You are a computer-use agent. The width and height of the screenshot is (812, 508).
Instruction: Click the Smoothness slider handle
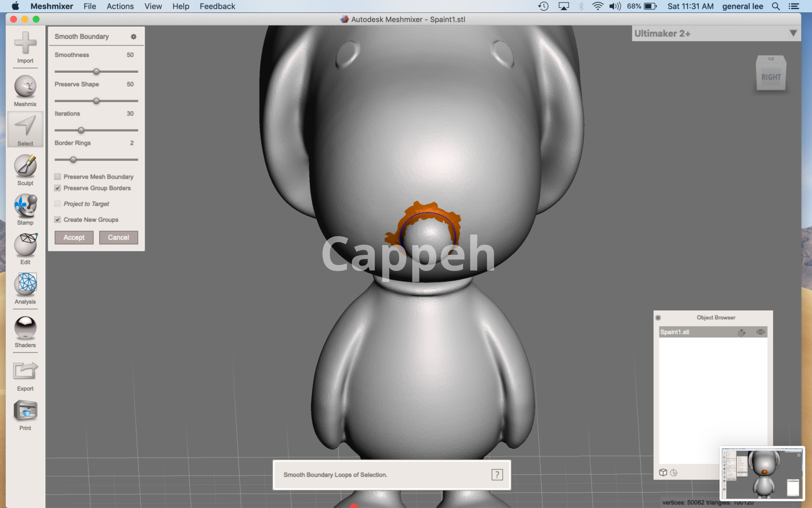[x=96, y=72]
